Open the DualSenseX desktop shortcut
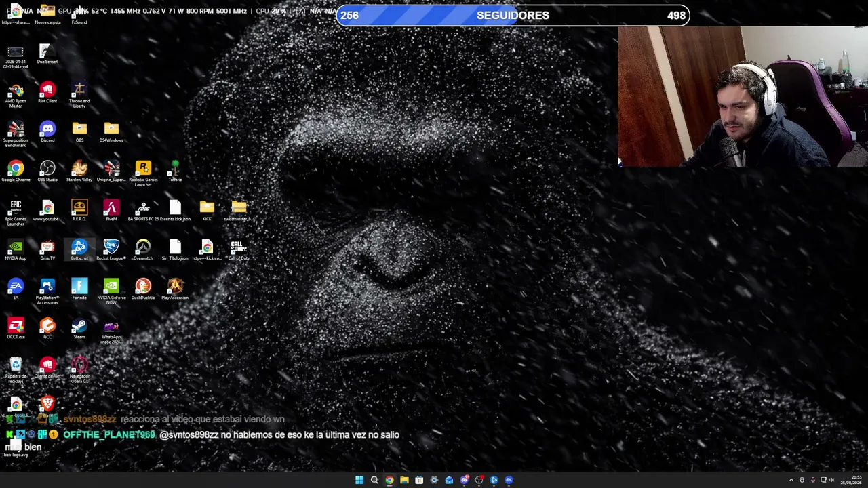This screenshot has height=488, width=868. [47, 54]
